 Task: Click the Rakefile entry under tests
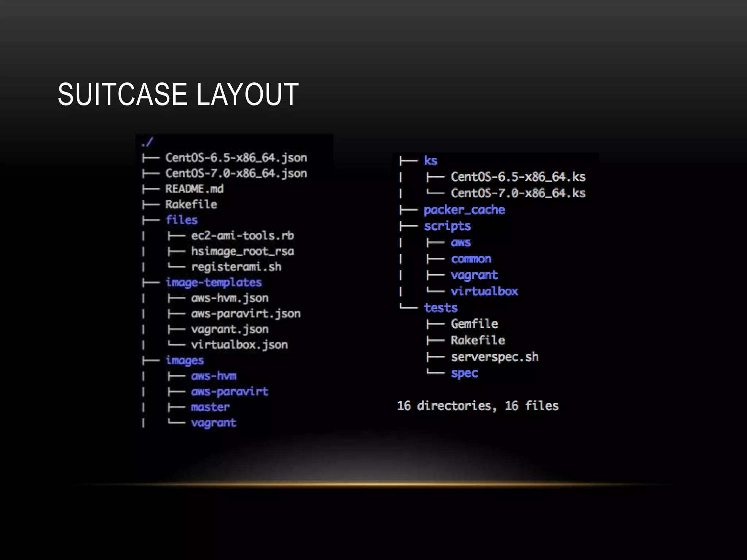pyautogui.click(x=478, y=341)
